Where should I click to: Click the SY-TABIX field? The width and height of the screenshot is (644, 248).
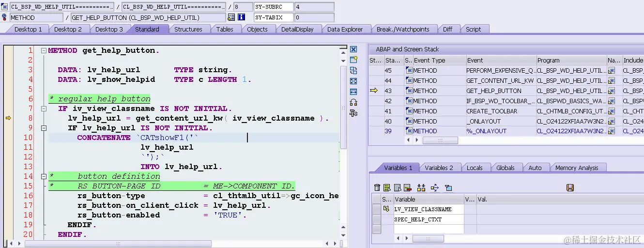(274, 17)
